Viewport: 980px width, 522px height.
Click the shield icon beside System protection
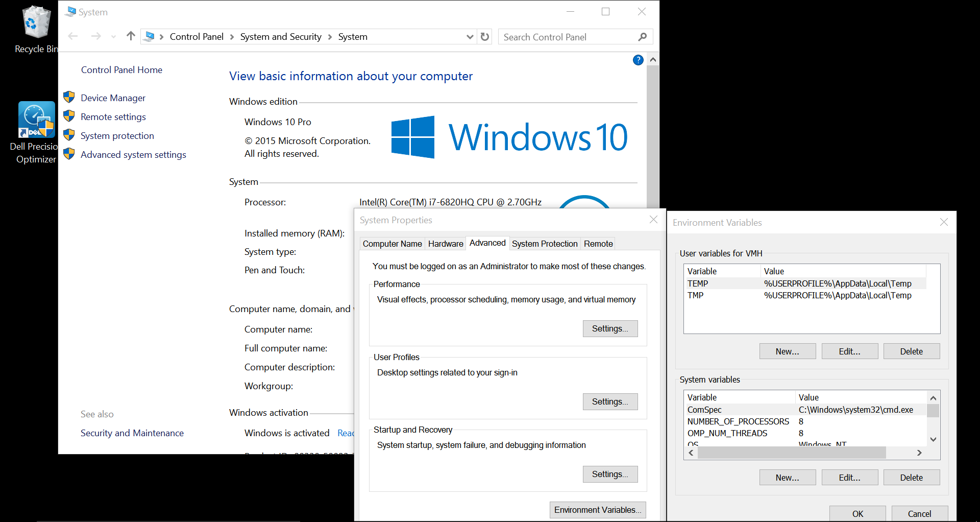coord(69,135)
